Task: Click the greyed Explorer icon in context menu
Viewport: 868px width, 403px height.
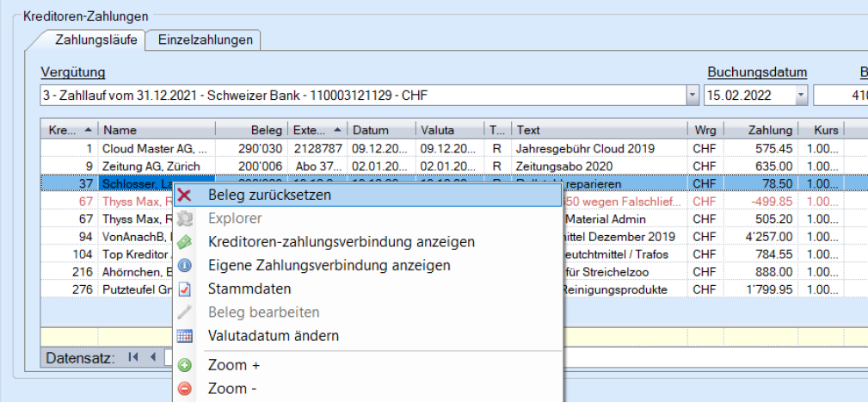Action: [184, 219]
